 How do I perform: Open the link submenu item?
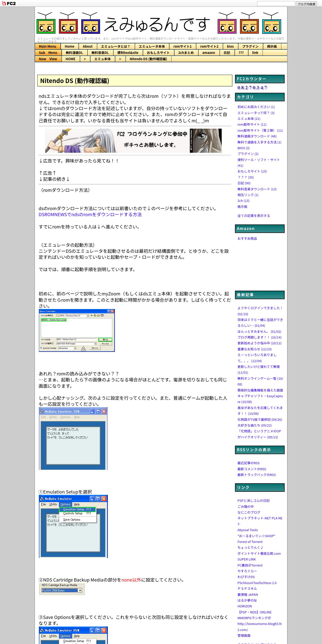[x=255, y=53]
